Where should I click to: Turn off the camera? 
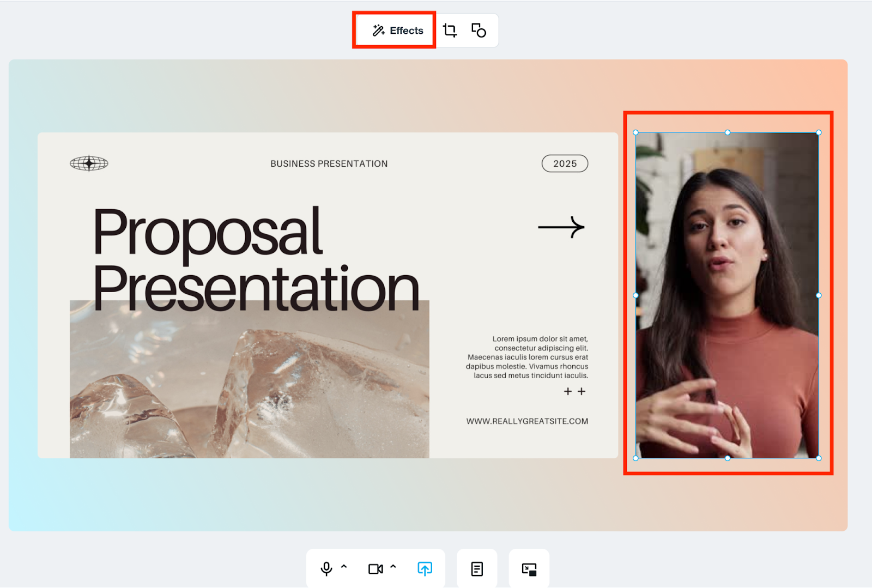coord(375,568)
